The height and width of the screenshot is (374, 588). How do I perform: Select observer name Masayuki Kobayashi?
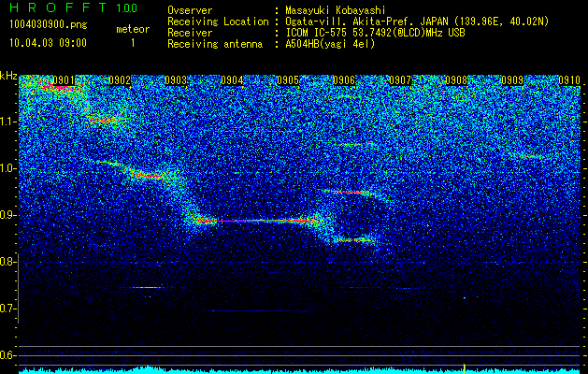click(x=335, y=10)
